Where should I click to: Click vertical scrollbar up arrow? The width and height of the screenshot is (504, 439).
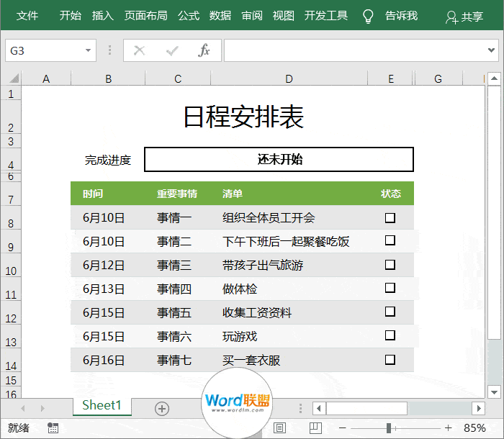[494, 78]
